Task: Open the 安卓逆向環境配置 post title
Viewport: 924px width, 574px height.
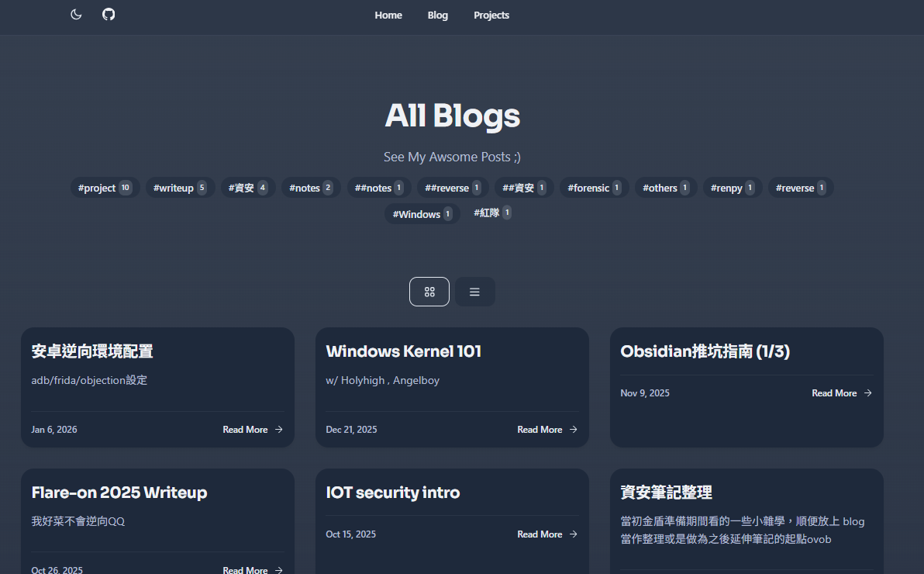Action: pos(92,351)
